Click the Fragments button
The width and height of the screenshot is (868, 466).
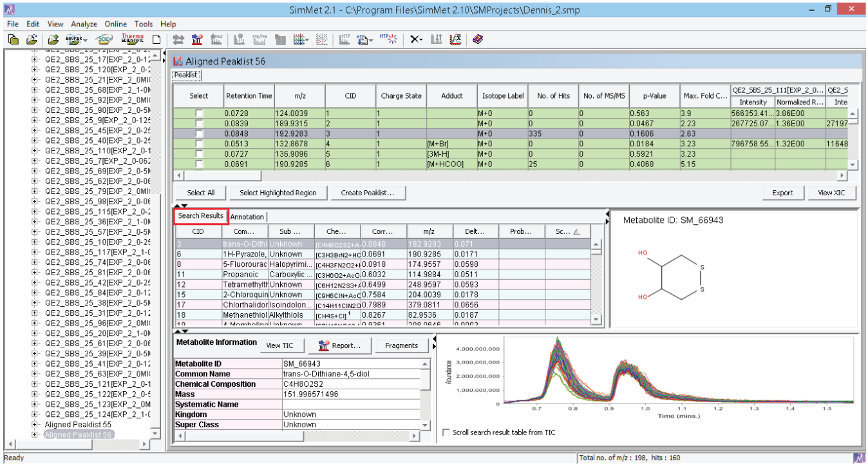coord(401,345)
